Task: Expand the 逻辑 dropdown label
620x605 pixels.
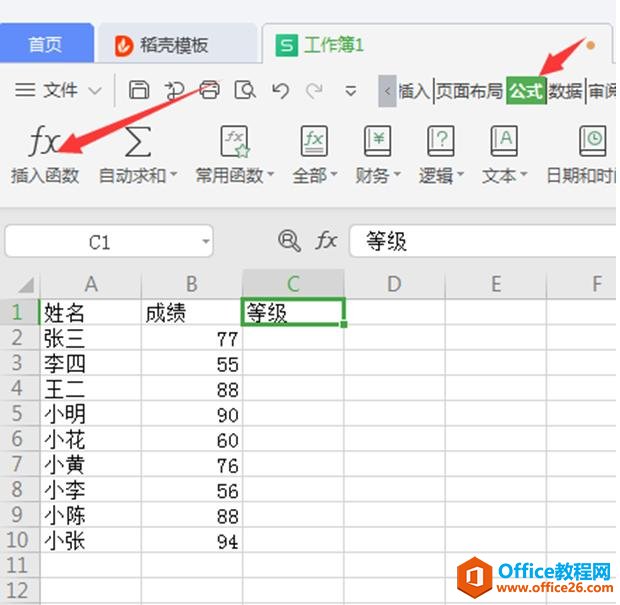Action: pyautogui.click(x=441, y=176)
